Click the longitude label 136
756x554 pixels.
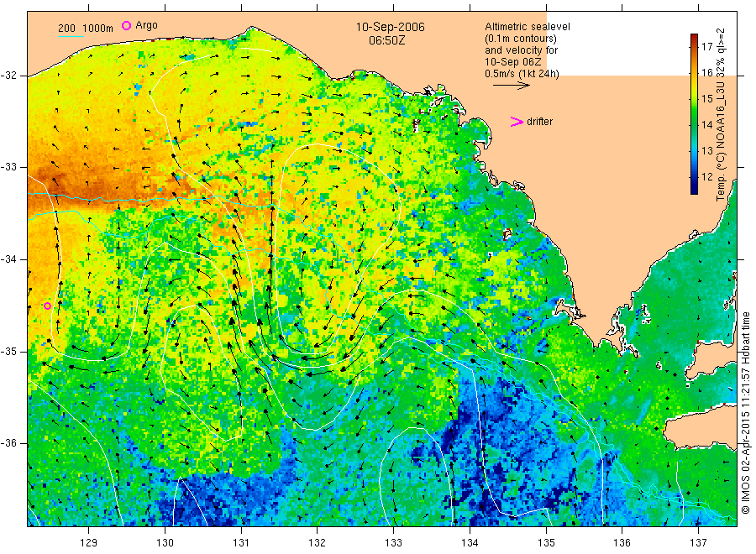click(x=622, y=543)
